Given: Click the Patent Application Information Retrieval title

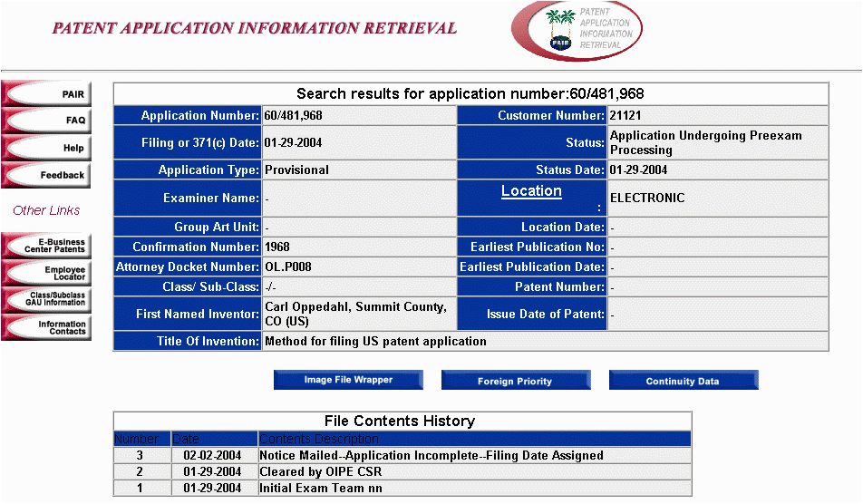Looking at the screenshot, I should (x=255, y=28).
